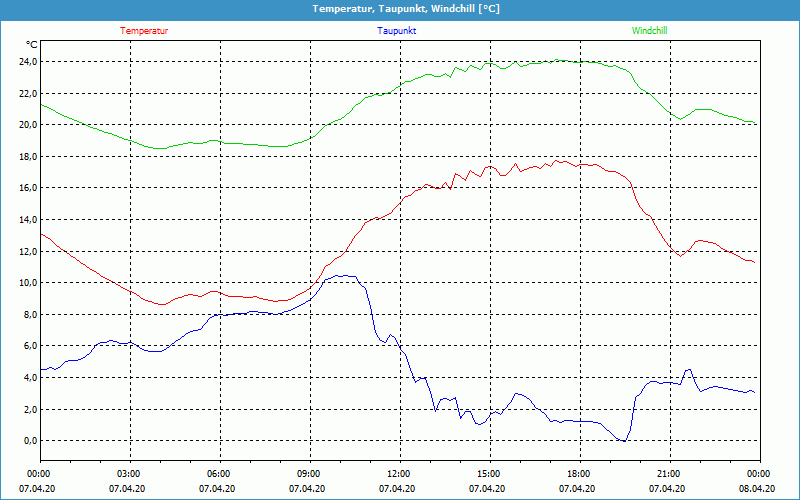Select the 03:00 time axis label
Screen dimensions: 800x500
point(128,474)
